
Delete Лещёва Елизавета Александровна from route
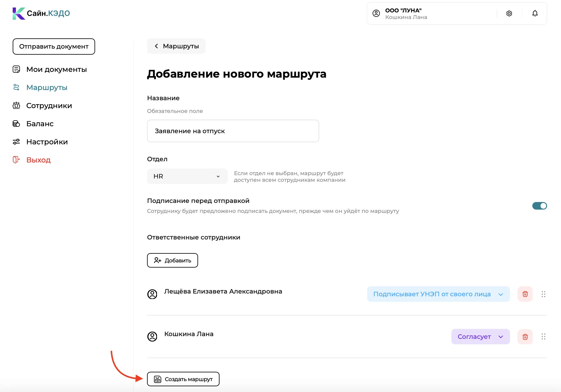(525, 294)
